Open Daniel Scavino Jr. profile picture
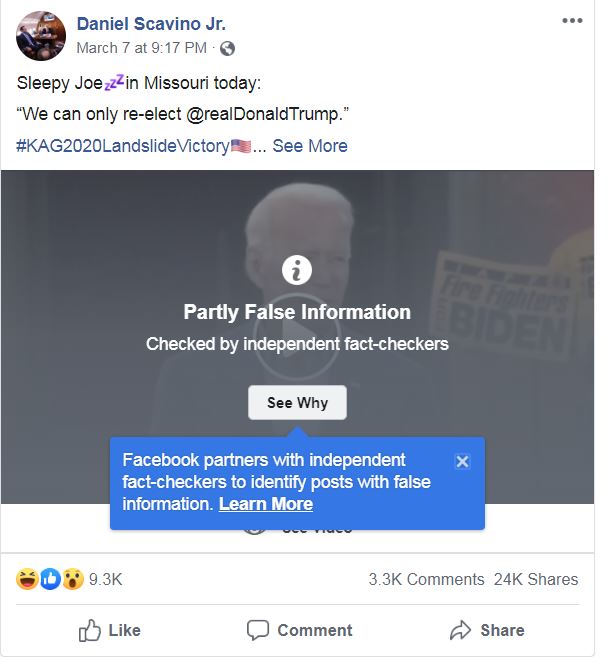 41,36
